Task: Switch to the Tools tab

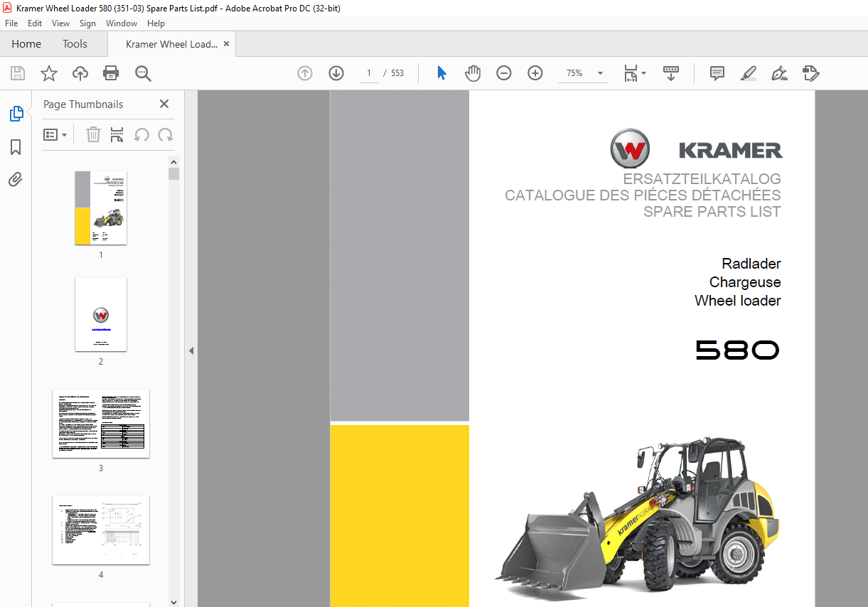Action: [x=75, y=44]
